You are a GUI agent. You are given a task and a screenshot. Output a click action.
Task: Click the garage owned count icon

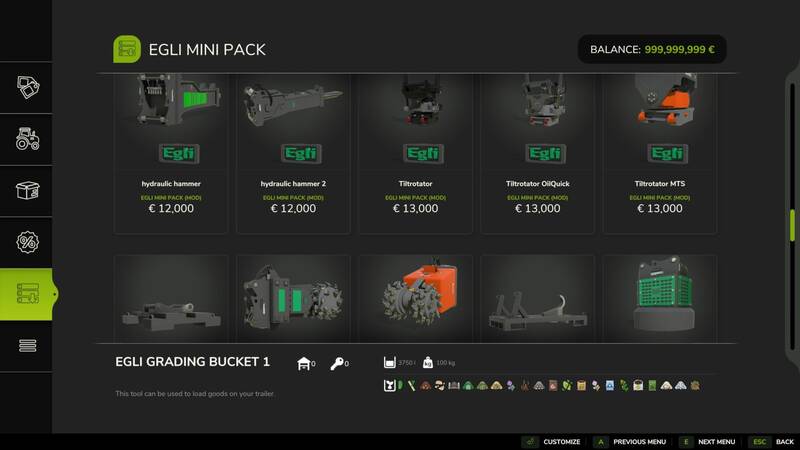coord(304,363)
